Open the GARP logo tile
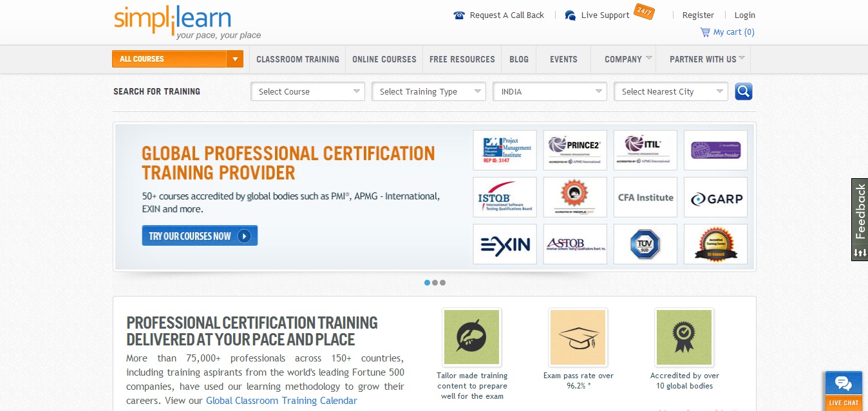 715,197
